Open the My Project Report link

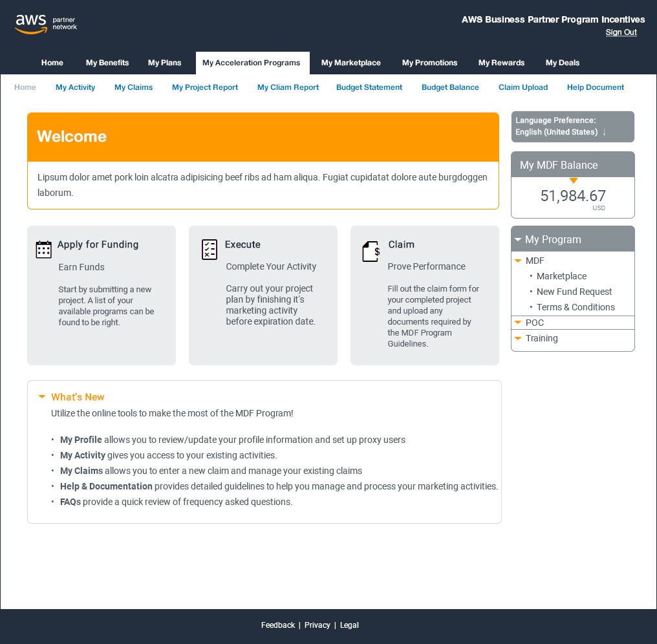click(205, 87)
